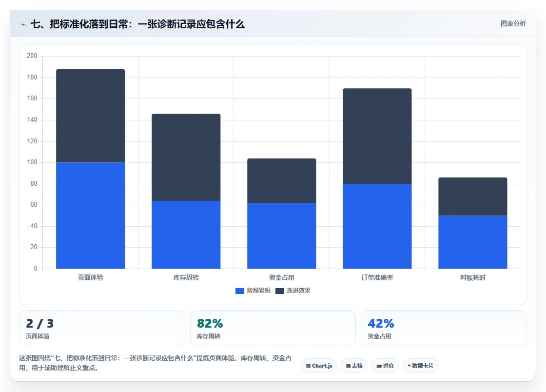Click the blue 库存周转 bar segment
The image size is (546, 392).
[186, 235]
